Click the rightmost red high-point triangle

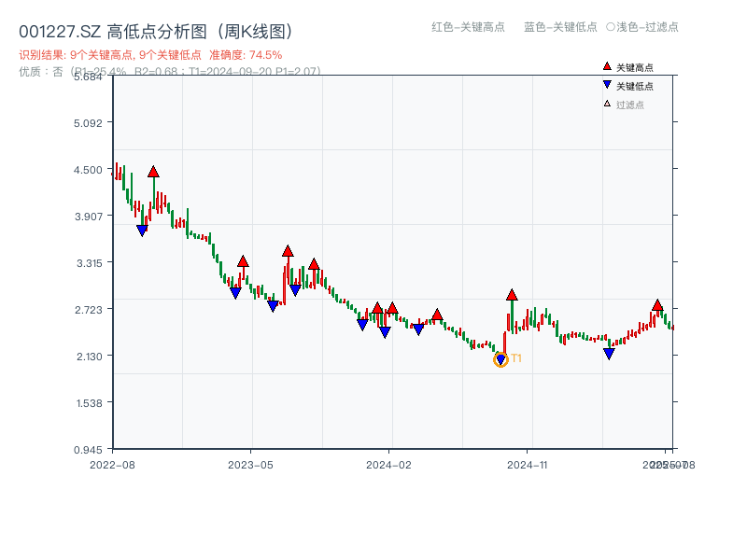pyautogui.click(x=657, y=305)
